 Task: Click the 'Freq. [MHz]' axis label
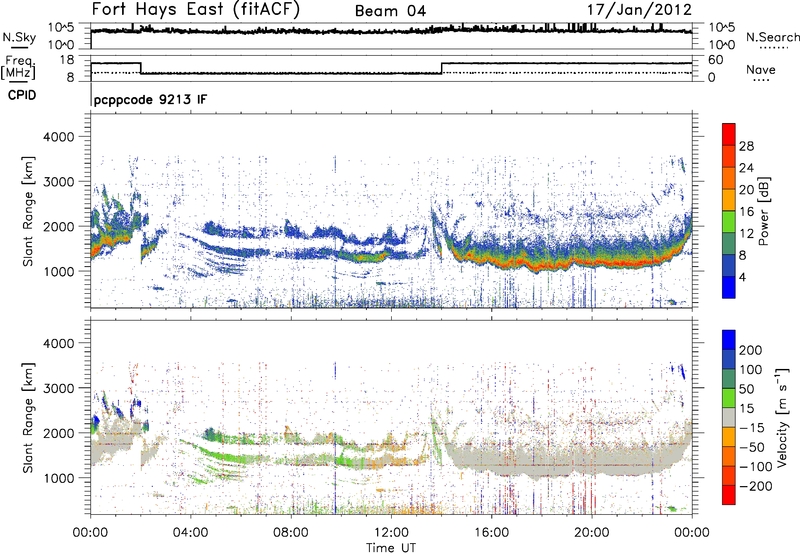[x=18, y=67]
